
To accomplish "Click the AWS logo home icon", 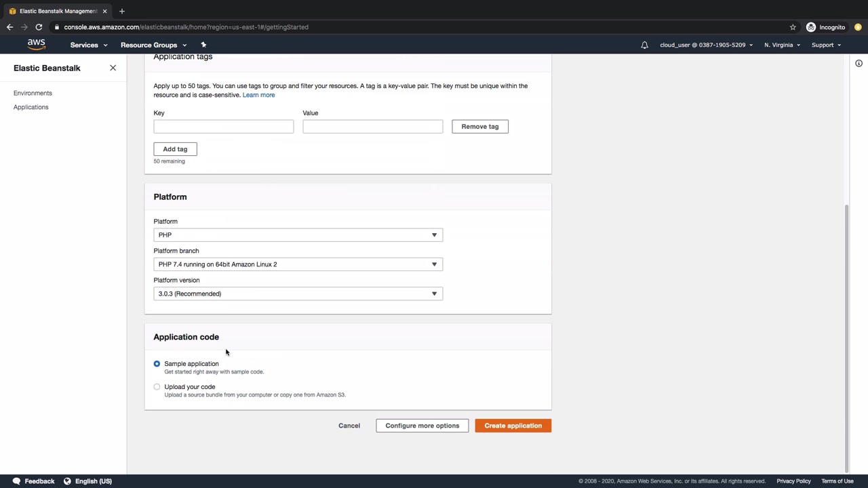I will pos(36,45).
